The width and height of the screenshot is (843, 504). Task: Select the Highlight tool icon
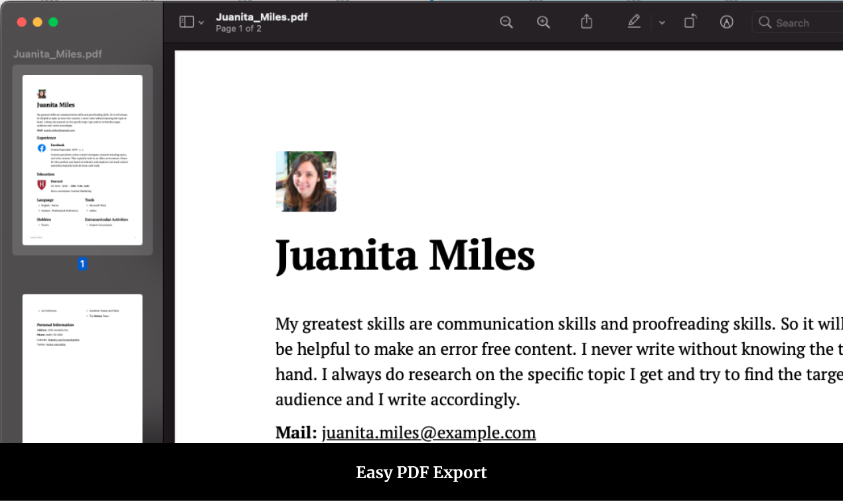pos(726,21)
